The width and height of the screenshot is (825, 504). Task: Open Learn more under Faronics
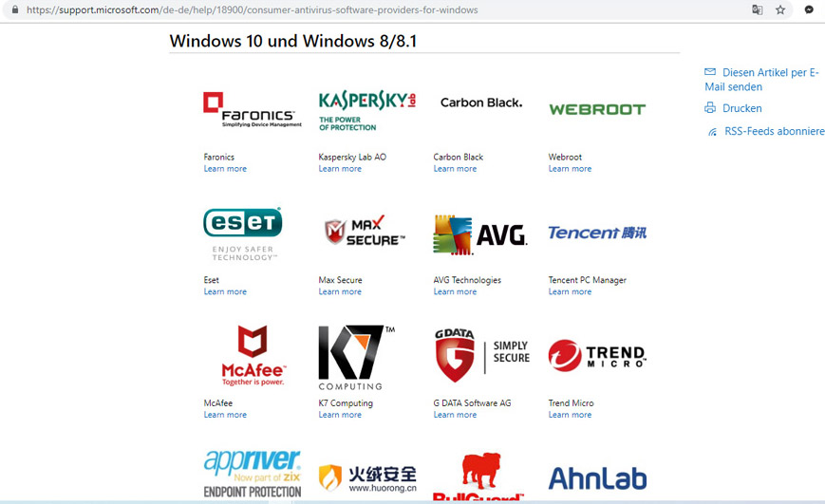click(225, 169)
